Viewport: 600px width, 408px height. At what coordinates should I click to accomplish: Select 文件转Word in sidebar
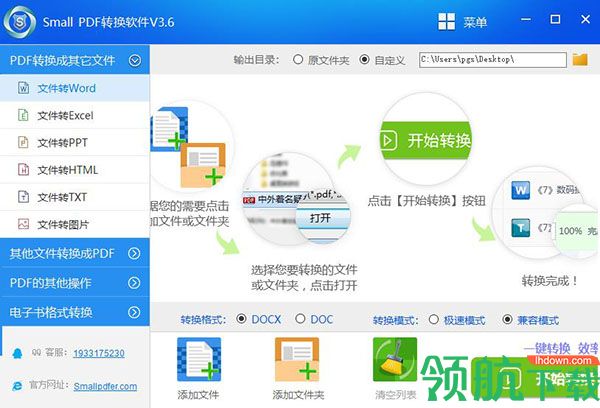tap(75, 88)
